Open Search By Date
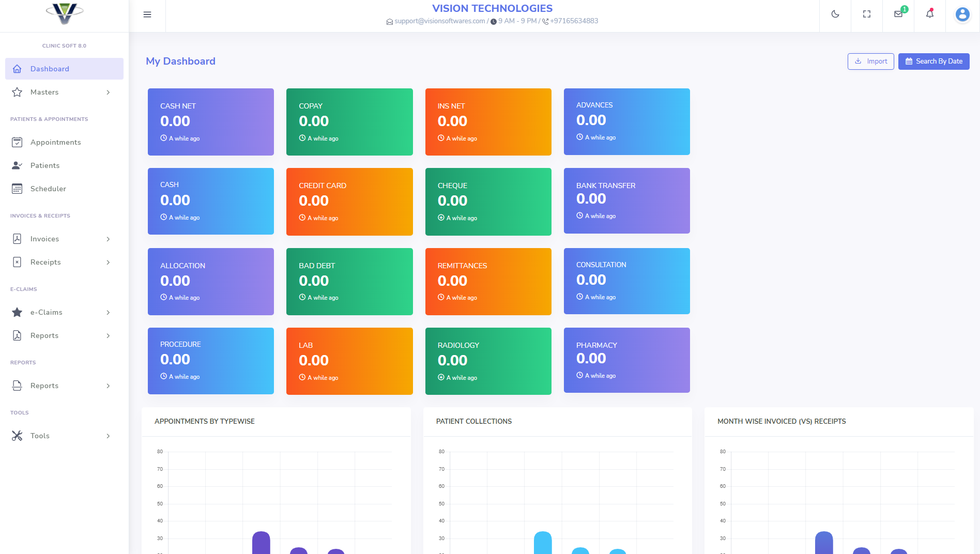 click(933, 61)
